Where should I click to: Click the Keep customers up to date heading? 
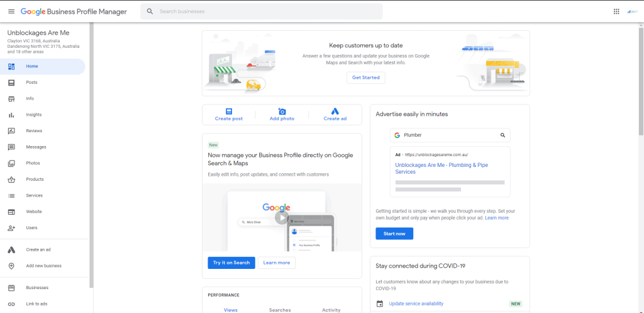366,45
